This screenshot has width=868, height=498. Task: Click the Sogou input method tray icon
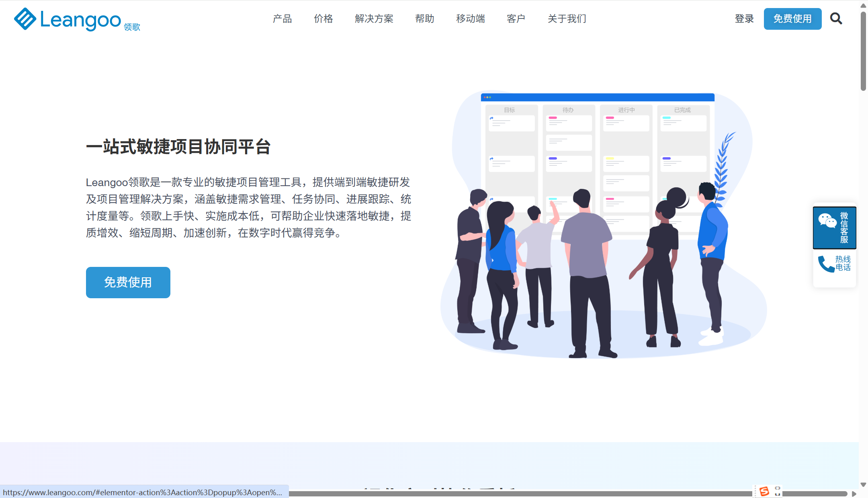tap(765, 491)
